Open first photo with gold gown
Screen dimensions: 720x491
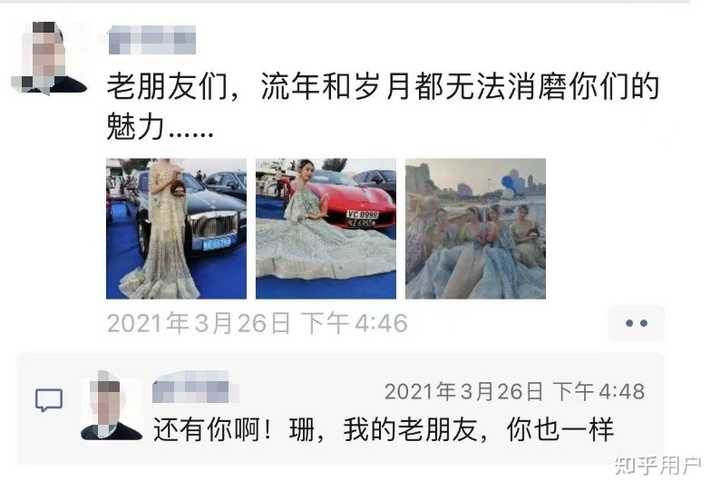[x=176, y=229]
